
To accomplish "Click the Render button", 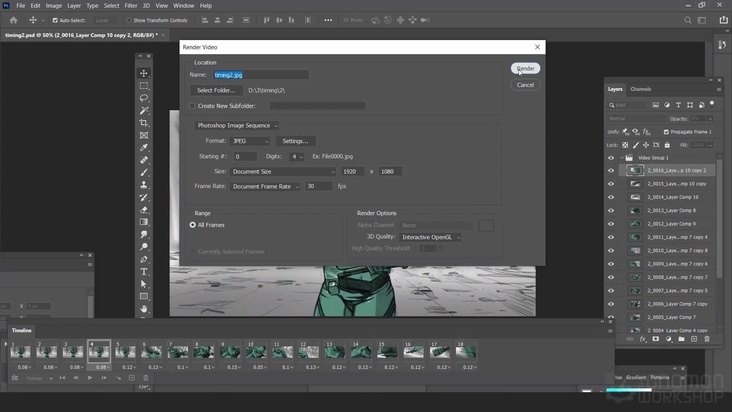I will 525,68.
